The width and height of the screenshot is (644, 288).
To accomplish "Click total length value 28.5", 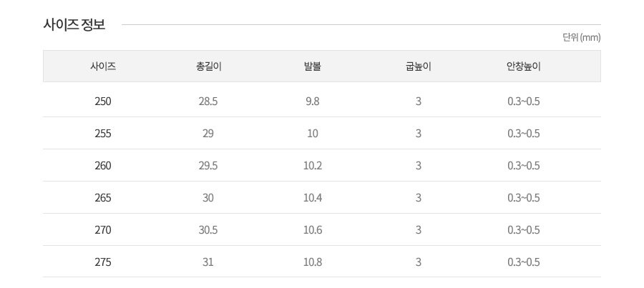I will pos(208,101).
